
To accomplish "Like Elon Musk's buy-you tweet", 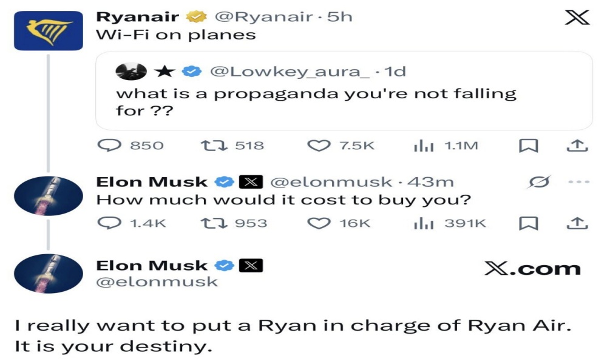I will pos(318,223).
